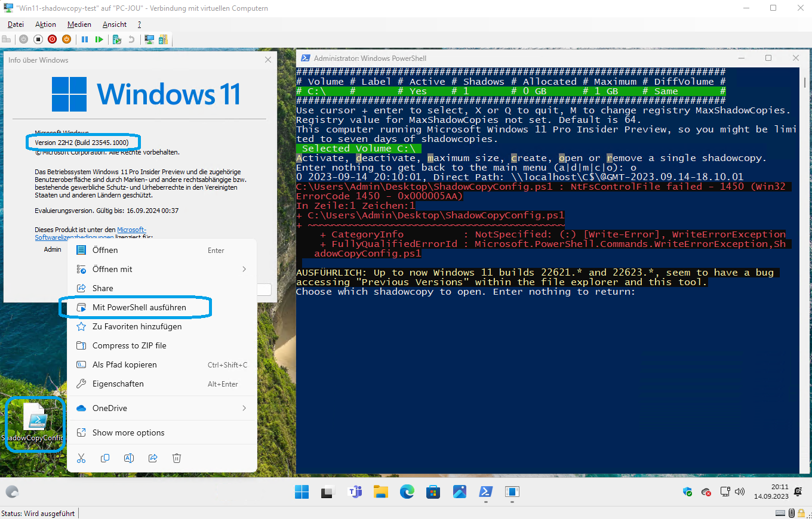The height and width of the screenshot is (519, 812).
Task: Click the lock status icon at bottom right
Action: tap(802, 513)
